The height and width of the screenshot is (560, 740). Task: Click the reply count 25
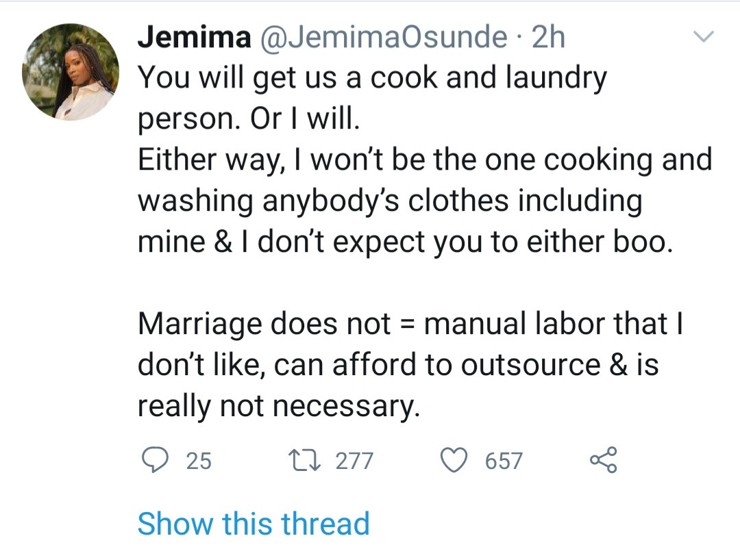pyautogui.click(x=199, y=461)
